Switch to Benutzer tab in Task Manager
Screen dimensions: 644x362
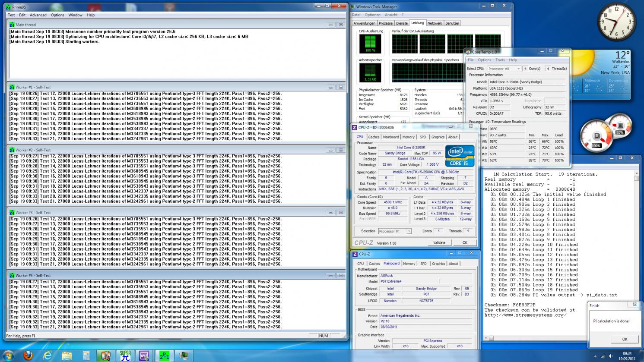coord(452,23)
